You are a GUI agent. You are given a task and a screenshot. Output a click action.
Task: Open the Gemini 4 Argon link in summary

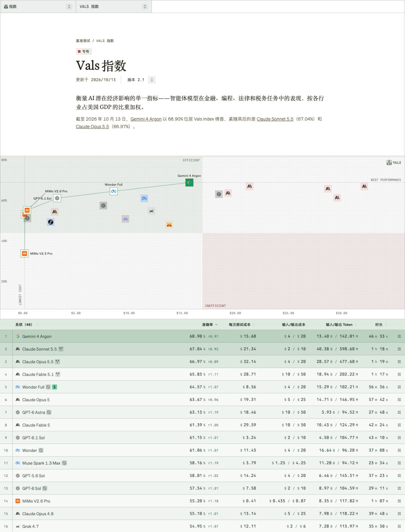tap(146, 119)
